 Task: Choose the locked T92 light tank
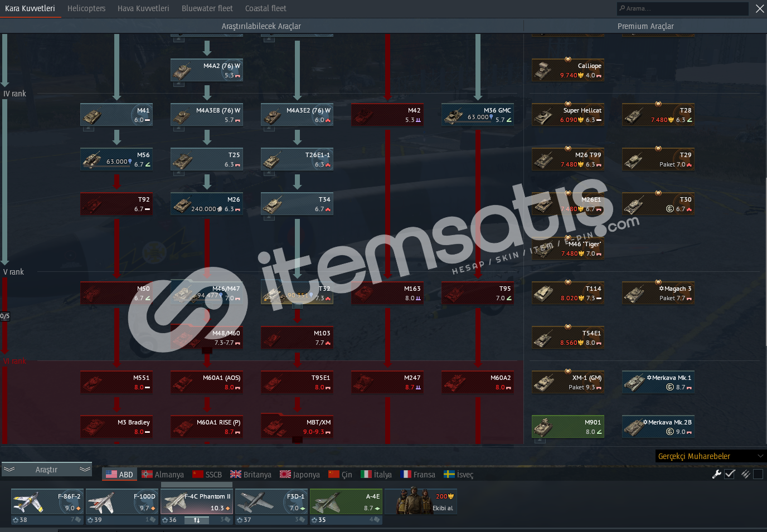click(116, 204)
